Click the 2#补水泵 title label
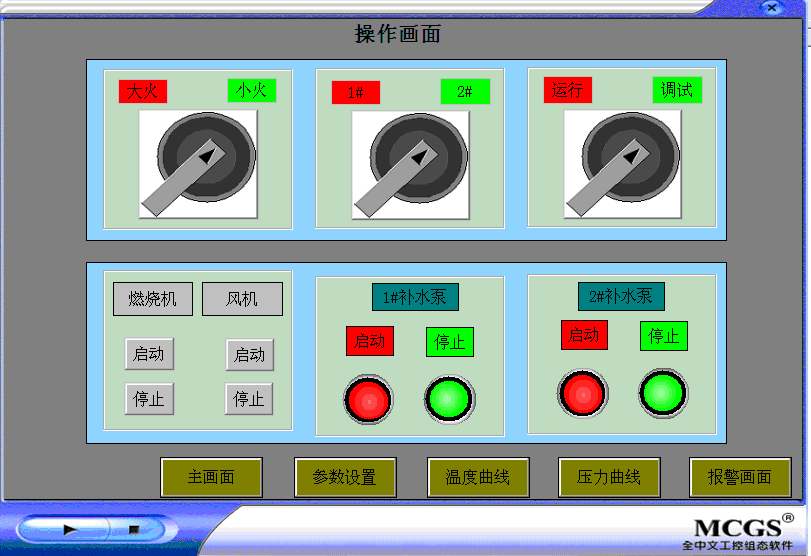 point(621,296)
